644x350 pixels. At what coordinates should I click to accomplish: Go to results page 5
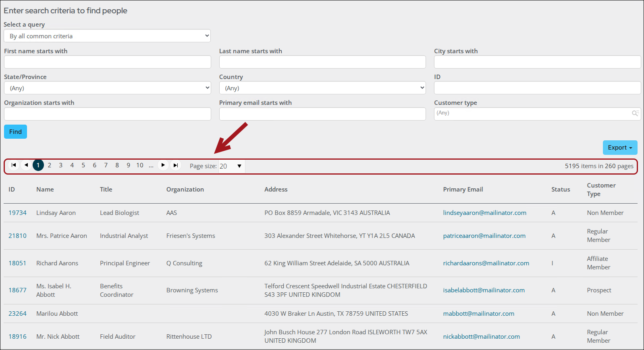(x=83, y=165)
